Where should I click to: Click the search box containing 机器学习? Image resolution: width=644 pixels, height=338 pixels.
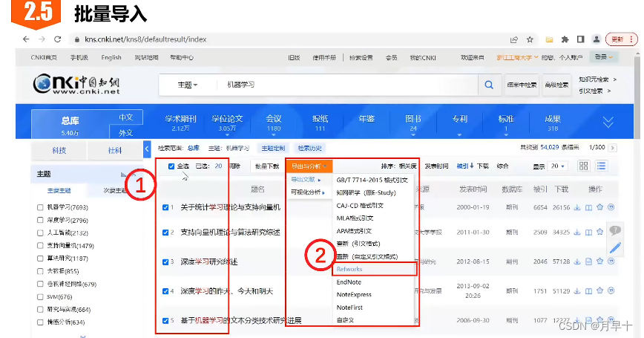click(x=347, y=85)
